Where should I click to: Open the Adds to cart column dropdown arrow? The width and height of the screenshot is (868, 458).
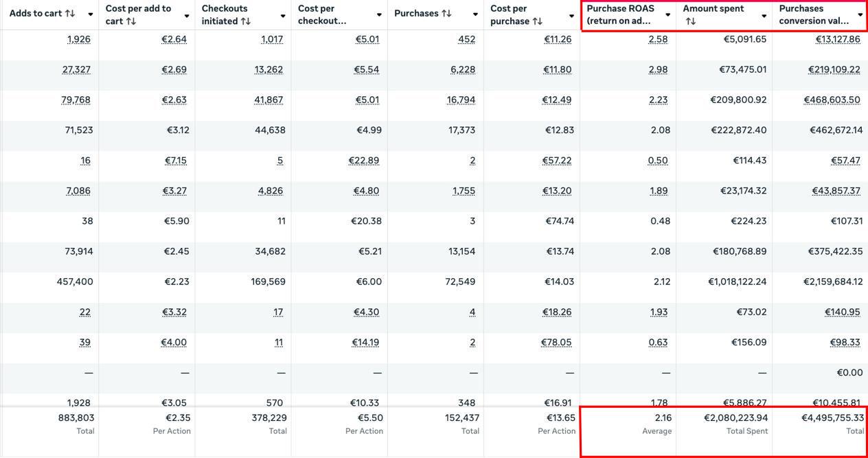91,15
